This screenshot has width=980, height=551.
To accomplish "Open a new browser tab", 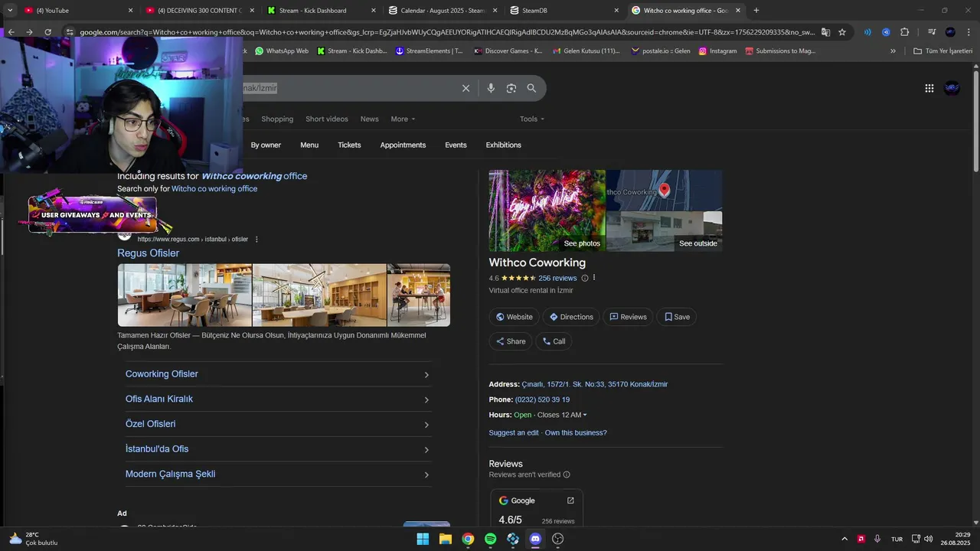I will pos(756,11).
